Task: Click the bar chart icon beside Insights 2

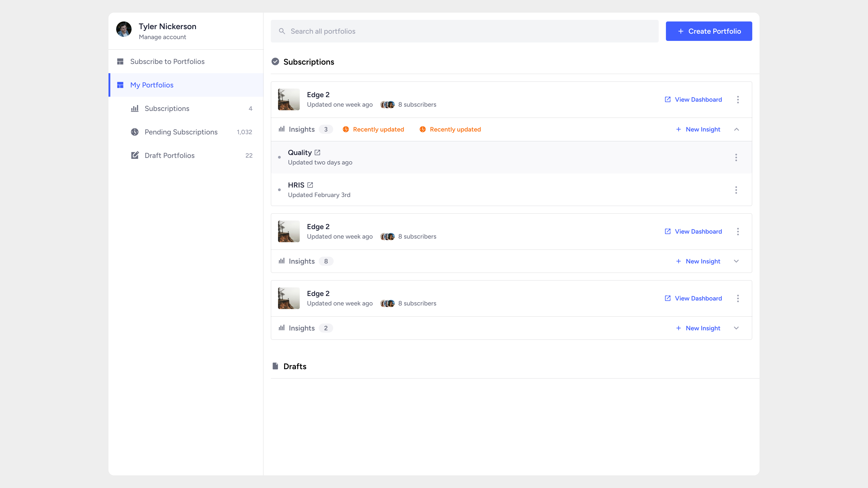Action: tap(282, 328)
